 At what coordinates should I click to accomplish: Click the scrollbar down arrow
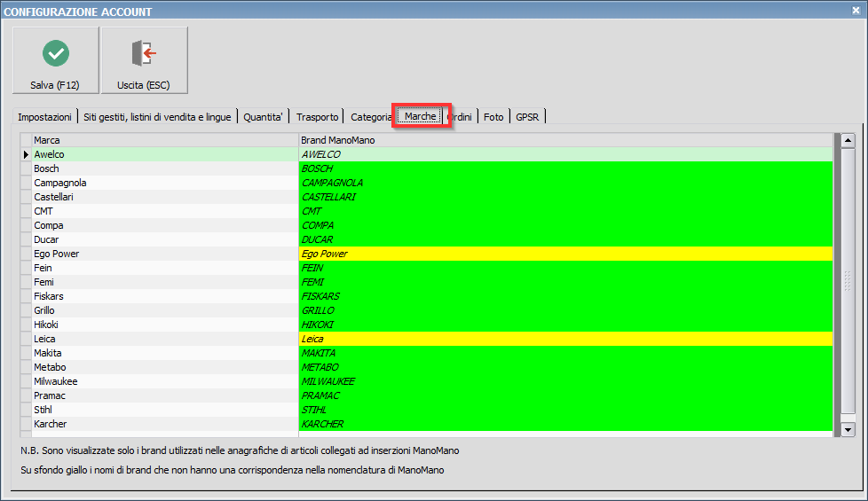(848, 429)
